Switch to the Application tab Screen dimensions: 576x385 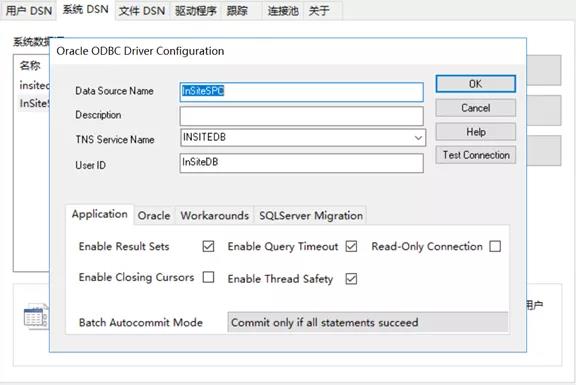[x=100, y=214]
